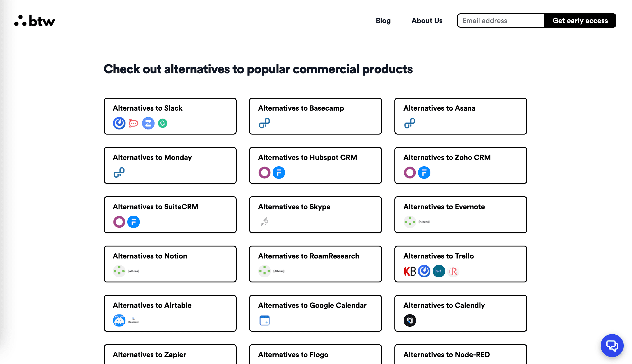The width and height of the screenshot is (632, 364).
Task: Go to About Us page
Action: pos(427,21)
